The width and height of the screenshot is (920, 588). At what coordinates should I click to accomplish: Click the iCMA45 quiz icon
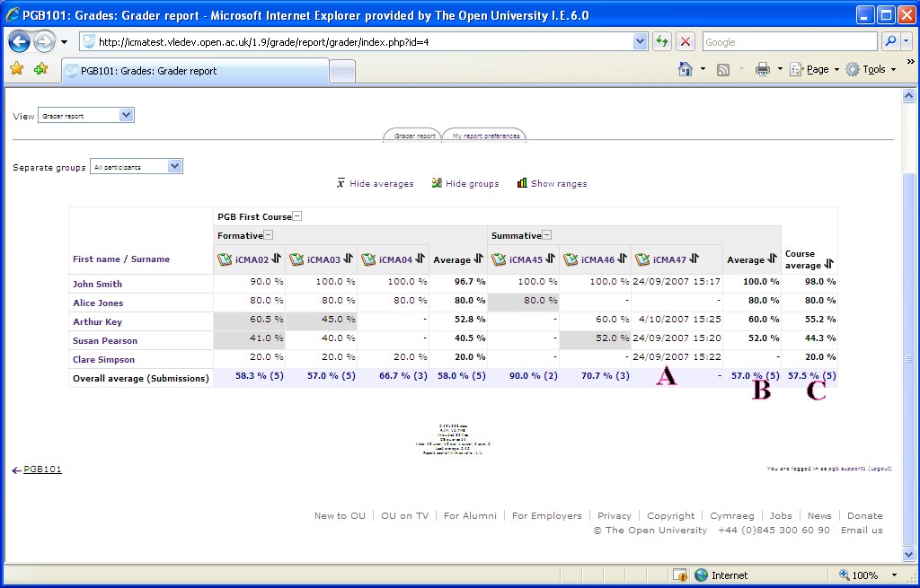click(x=499, y=259)
